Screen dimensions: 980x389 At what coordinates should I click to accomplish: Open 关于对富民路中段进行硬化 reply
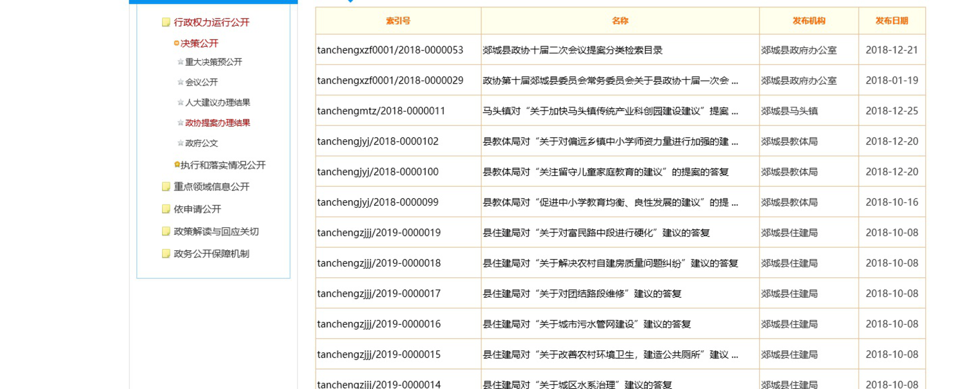pyautogui.click(x=596, y=233)
